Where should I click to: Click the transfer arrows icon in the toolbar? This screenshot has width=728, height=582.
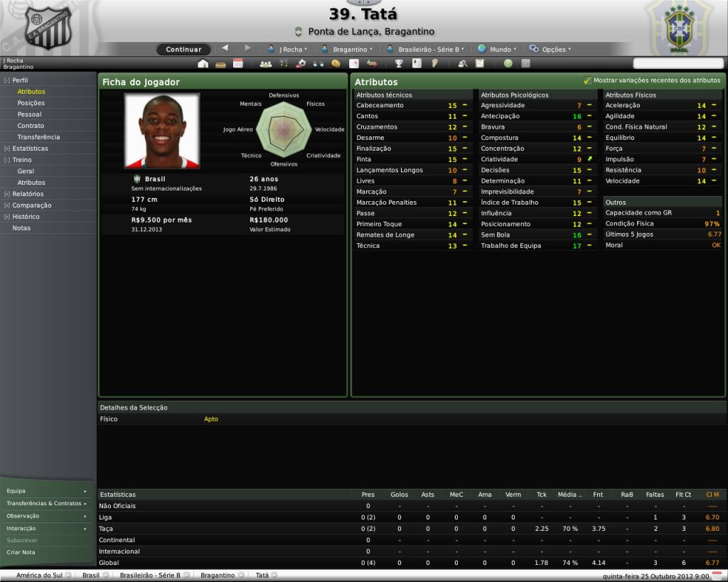[x=371, y=63]
